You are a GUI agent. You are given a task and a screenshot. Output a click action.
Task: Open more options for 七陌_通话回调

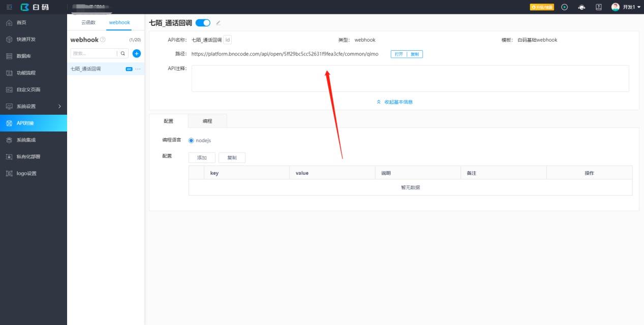click(x=138, y=69)
